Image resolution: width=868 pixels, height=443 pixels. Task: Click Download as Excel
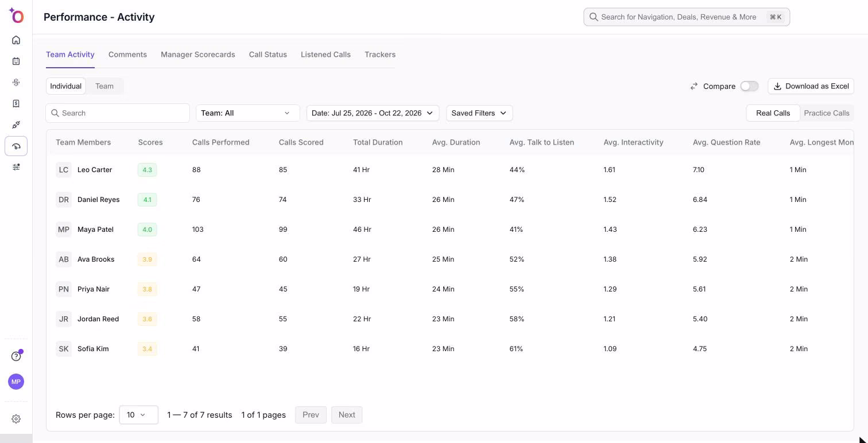[x=811, y=86]
